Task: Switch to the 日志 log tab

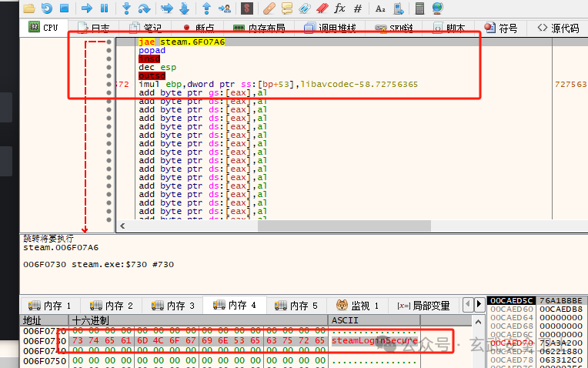Action: (93, 28)
